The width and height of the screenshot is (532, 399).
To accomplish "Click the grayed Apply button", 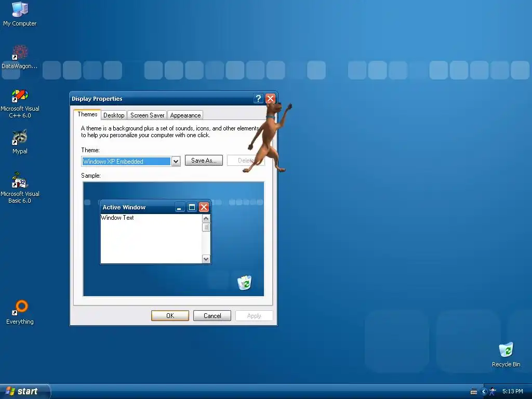I will click(x=254, y=315).
